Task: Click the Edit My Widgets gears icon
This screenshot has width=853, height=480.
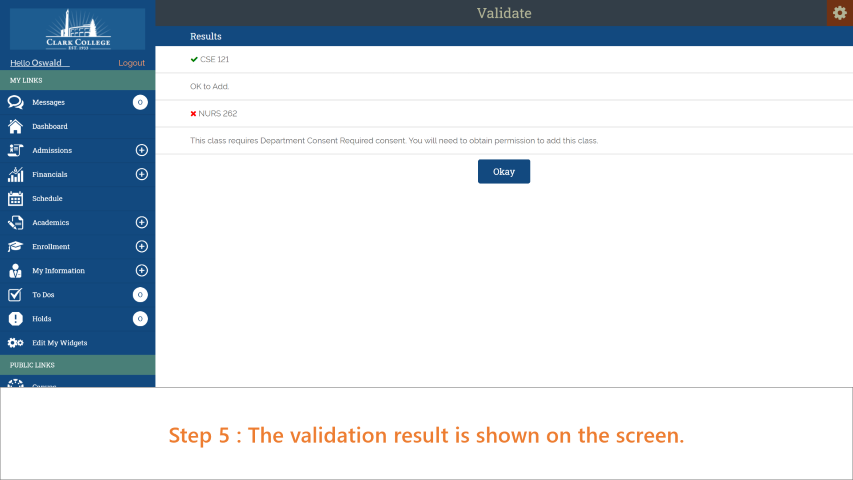Action: coord(15,342)
